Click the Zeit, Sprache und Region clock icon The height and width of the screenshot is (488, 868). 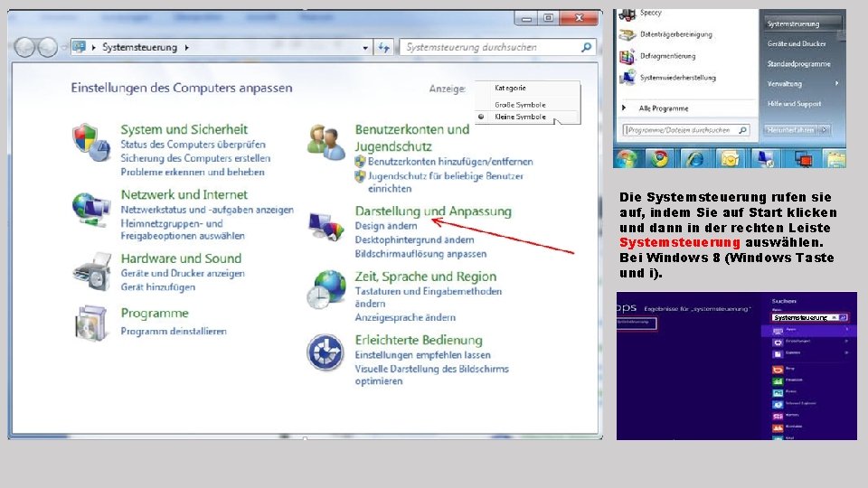click(x=326, y=289)
